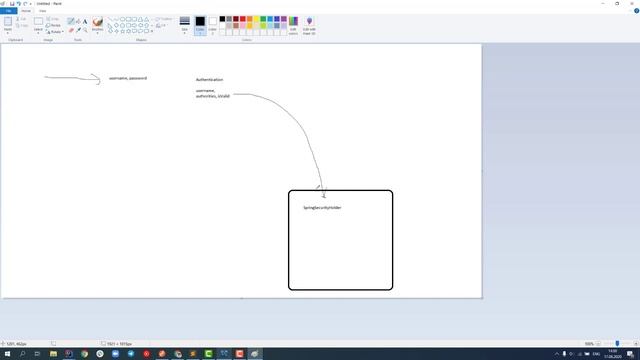Viewport: 640px width, 360px height.
Task: Pick the black color swatch
Action: coord(222,19)
